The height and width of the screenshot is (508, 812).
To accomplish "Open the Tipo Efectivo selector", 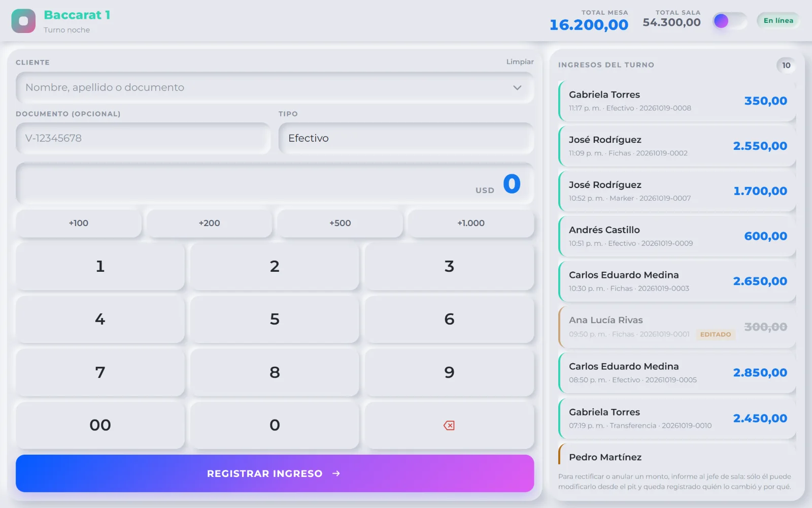I will tap(406, 138).
